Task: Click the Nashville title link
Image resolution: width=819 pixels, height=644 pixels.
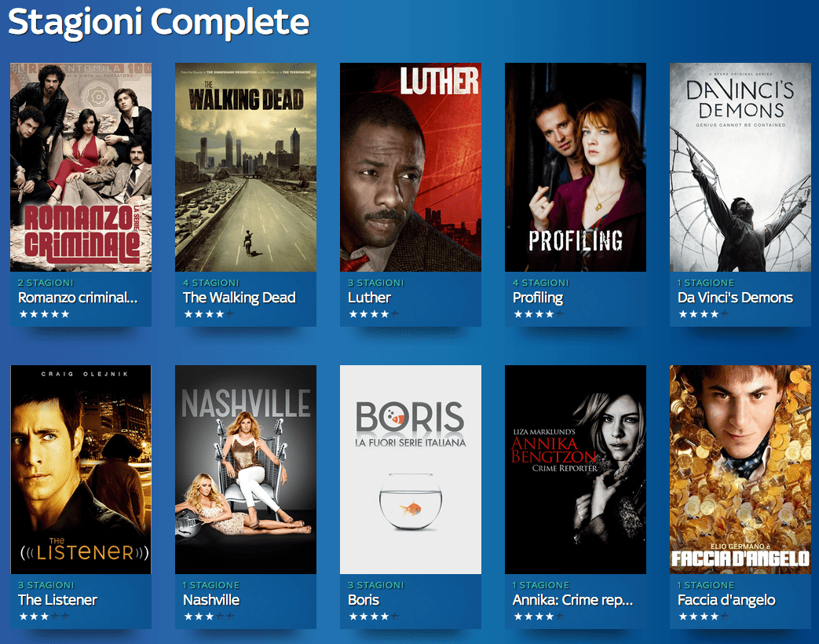Action: point(211,600)
